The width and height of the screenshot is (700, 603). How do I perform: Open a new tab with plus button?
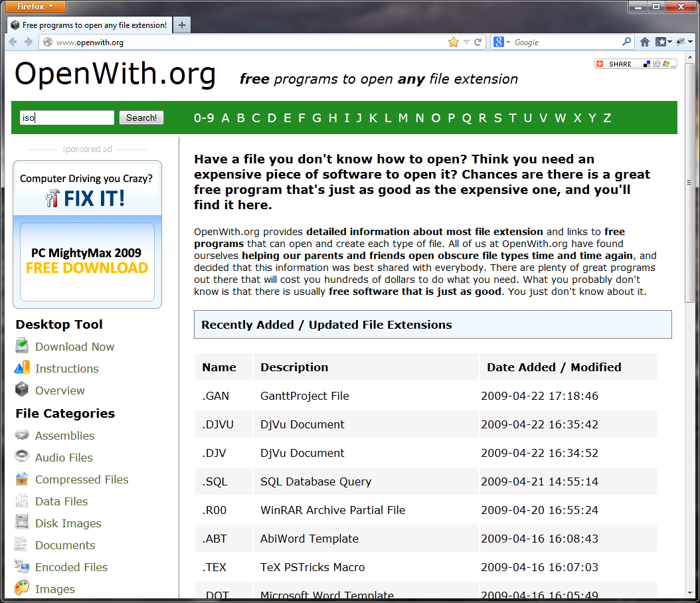181,25
